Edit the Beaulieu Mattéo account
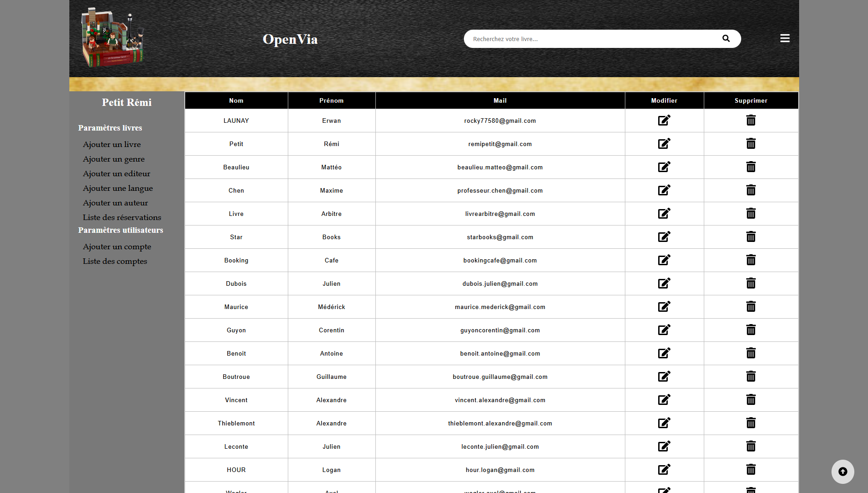 pos(664,167)
